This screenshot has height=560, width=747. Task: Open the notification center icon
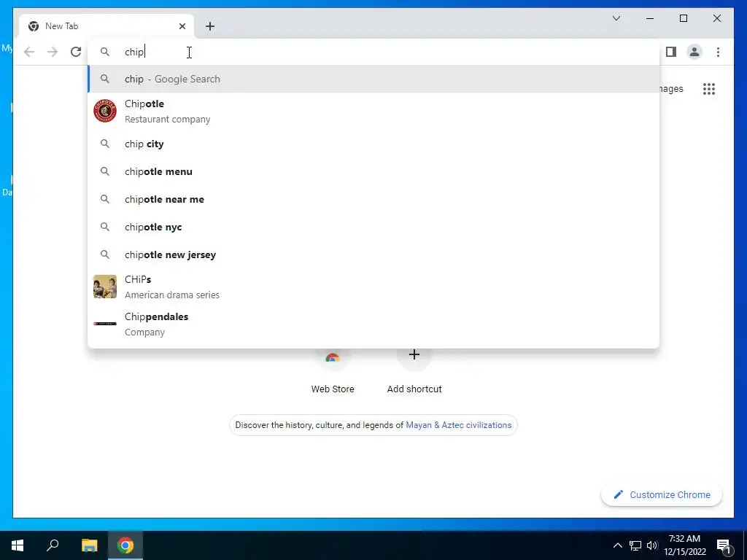pyautogui.click(x=724, y=546)
